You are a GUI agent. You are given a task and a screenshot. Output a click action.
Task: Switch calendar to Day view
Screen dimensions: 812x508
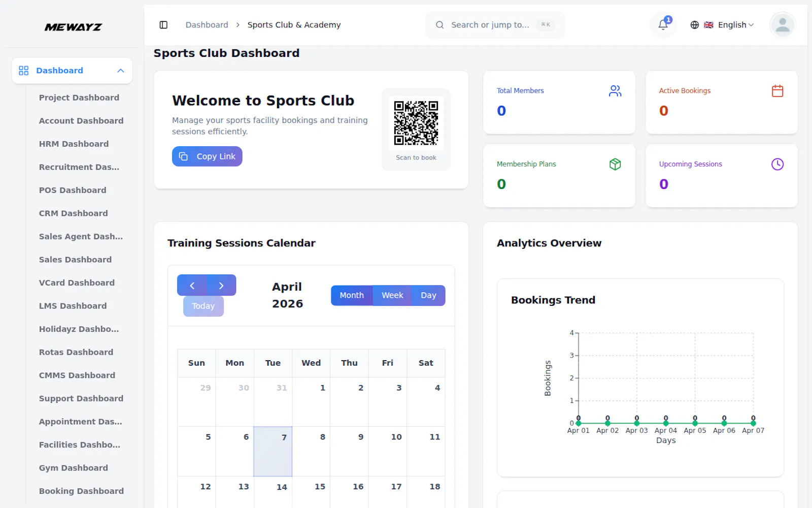click(x=428, y=296)
